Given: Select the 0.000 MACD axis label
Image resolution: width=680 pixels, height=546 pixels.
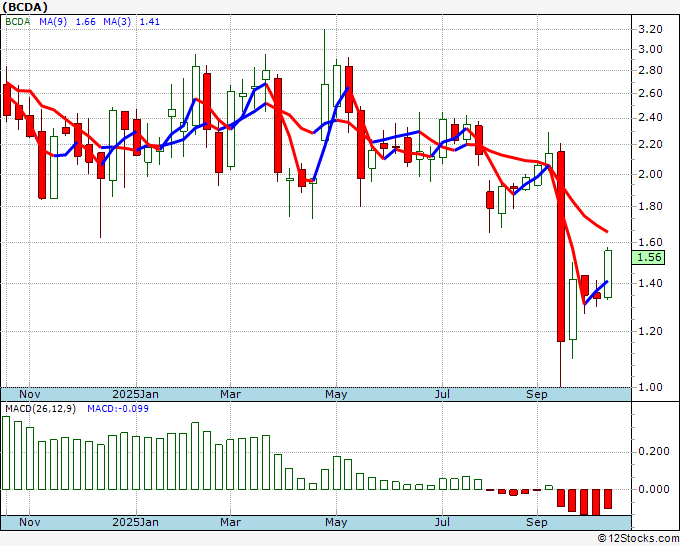Looking at the screenshot, I should point(654,489).
